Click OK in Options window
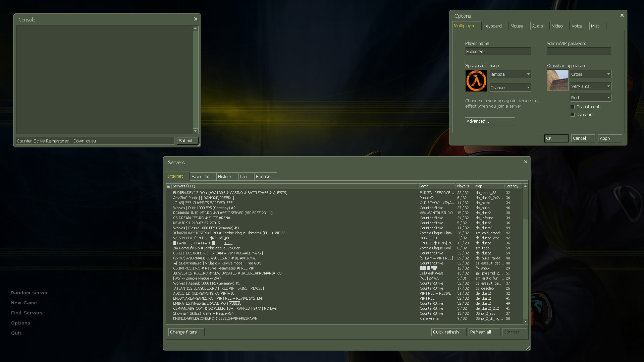The image size is (644, 362). [x=556, y=138]
